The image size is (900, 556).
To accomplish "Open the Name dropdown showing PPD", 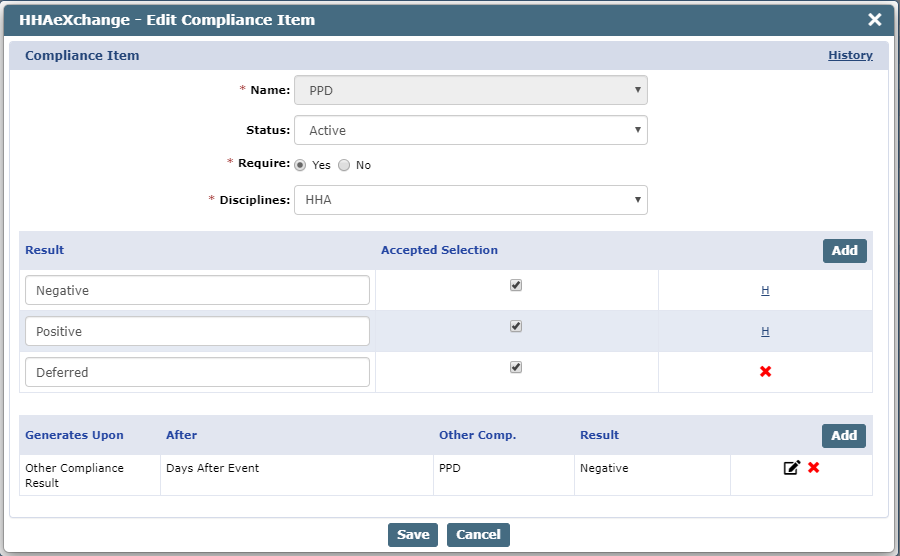I will (x=471, y=90).
